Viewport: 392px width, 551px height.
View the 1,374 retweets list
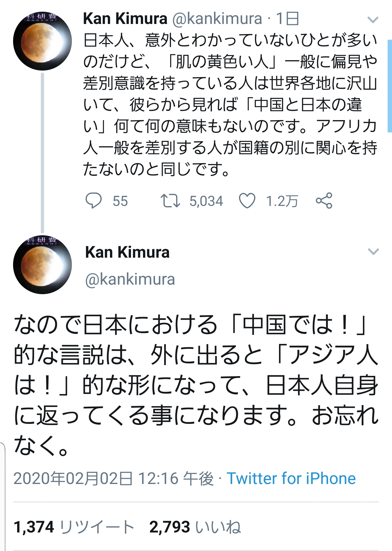(x=74, y=527)
